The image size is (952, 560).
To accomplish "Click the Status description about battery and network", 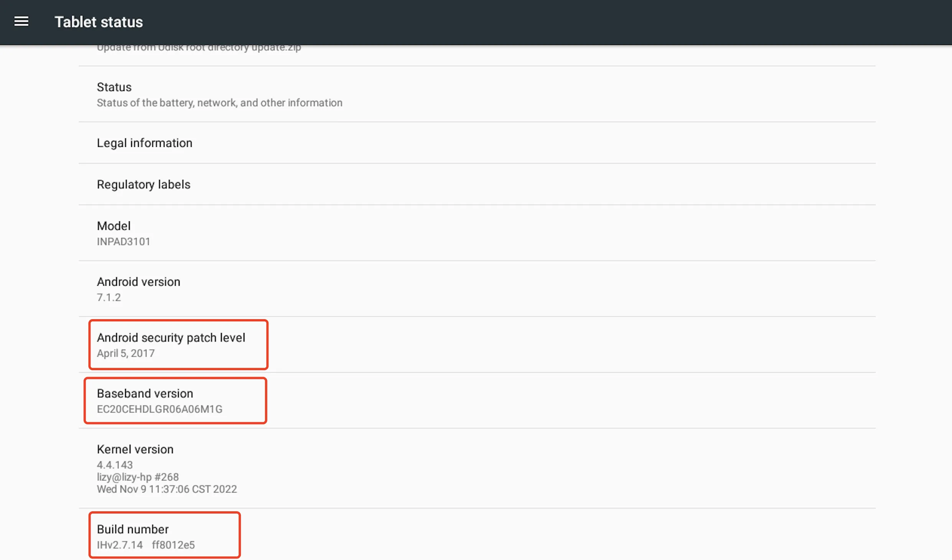I will (219, 103).
